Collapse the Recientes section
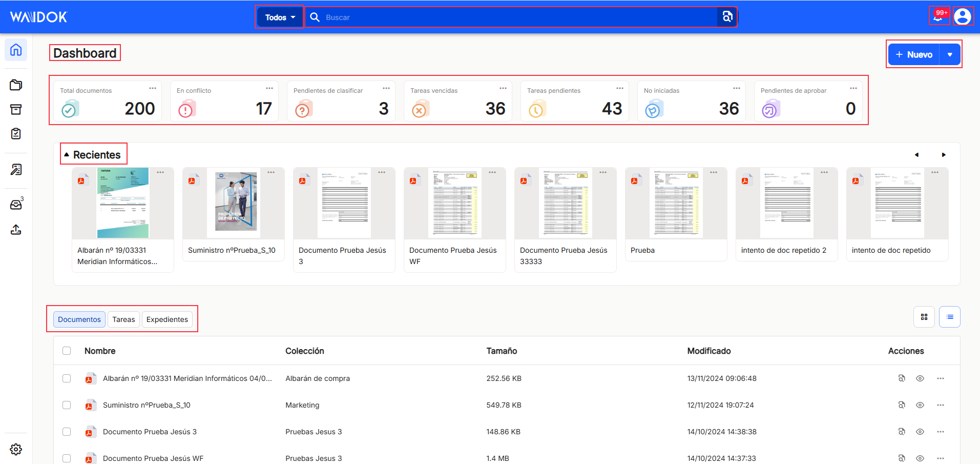Viewport: 980px width, 464px height. click(x=67, y=154)
